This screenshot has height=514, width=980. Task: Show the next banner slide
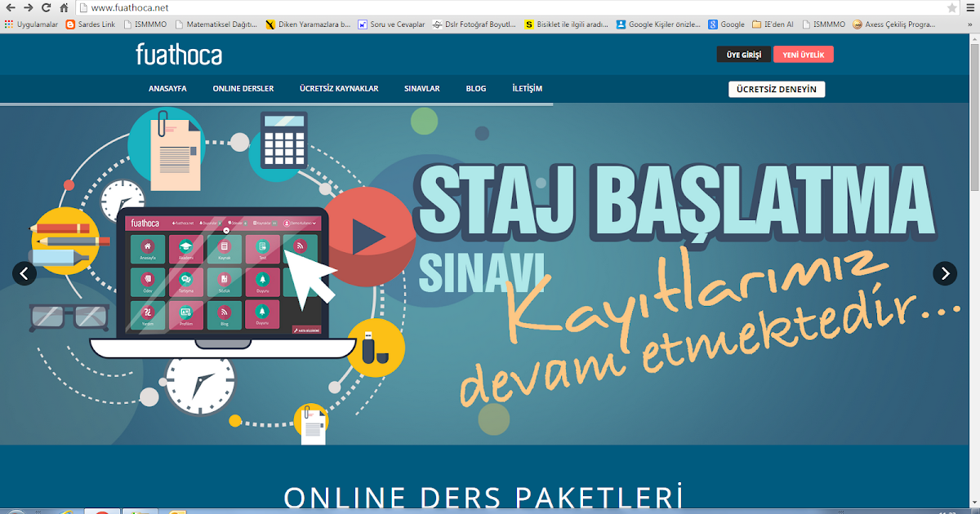click(x=945, y=273)
